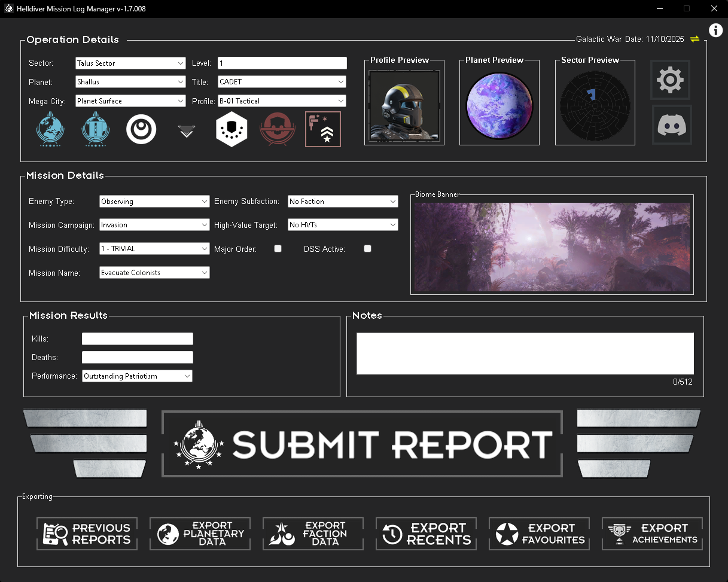This screenshot has height=582, width=728.
Task: Click the red skull emblem badge
Action: click(277, 129)
